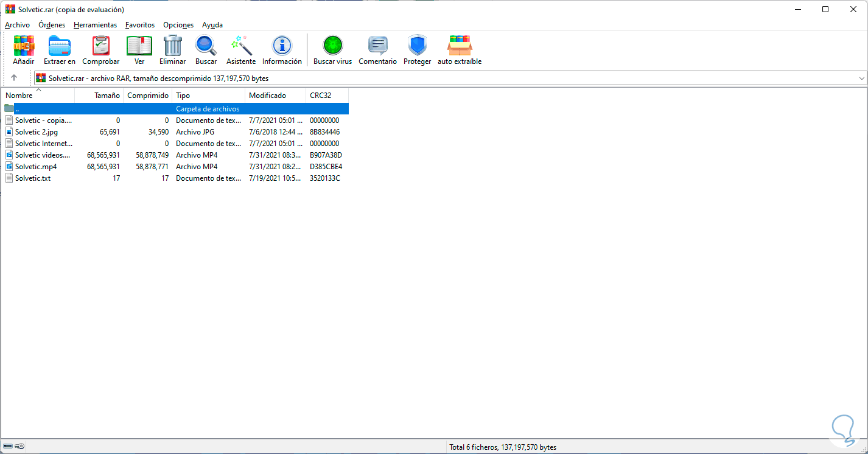The height and width of the screenshot is (454, 868).
Task: Click the key icon in the status bar
Action: click(19, 447)
